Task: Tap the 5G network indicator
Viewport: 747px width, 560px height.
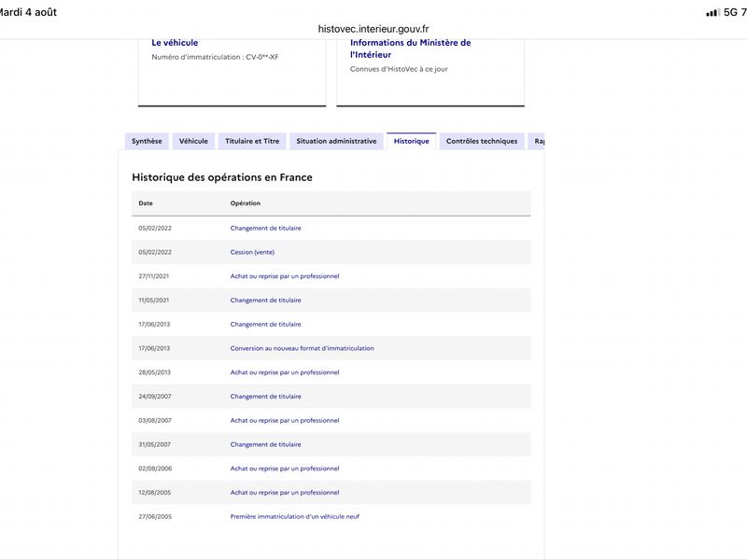Action: tap(730, 12)
